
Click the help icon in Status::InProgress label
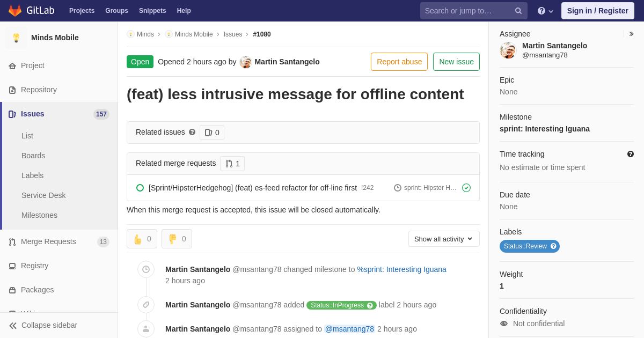tap(370, 305)
